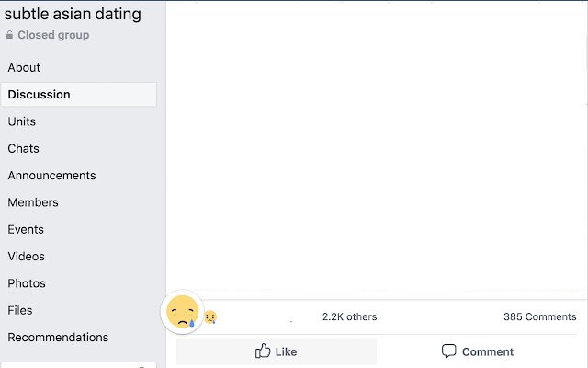Select the large sad reaction emoji

(183, 312)
